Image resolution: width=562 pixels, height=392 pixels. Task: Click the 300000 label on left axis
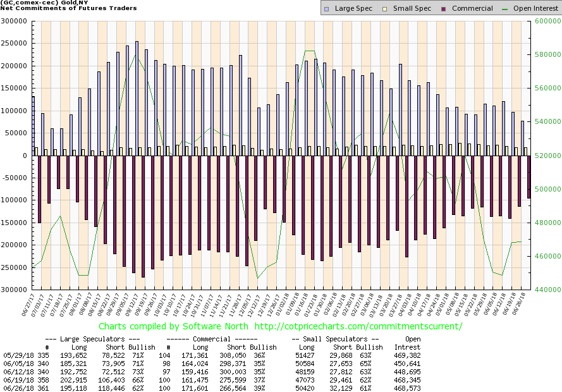(x=14, y=21)
